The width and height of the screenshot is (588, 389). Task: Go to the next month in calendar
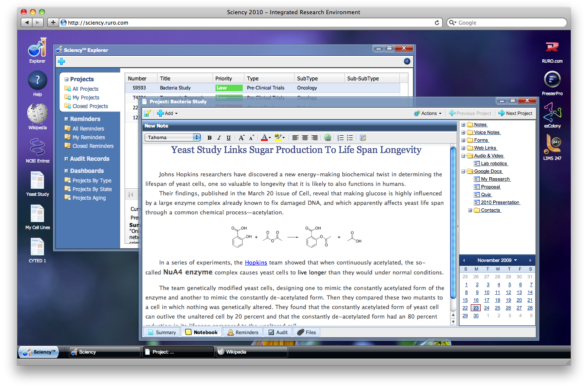click(530, 260)
